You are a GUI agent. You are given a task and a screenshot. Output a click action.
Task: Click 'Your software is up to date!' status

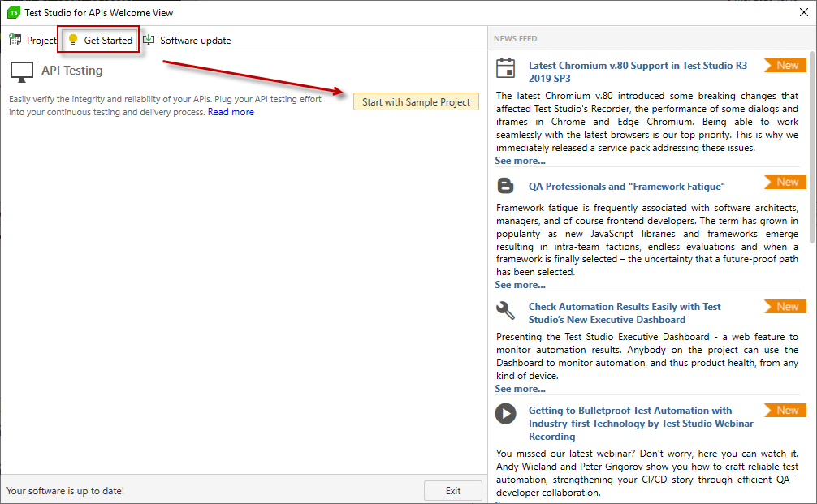point(65,490)
